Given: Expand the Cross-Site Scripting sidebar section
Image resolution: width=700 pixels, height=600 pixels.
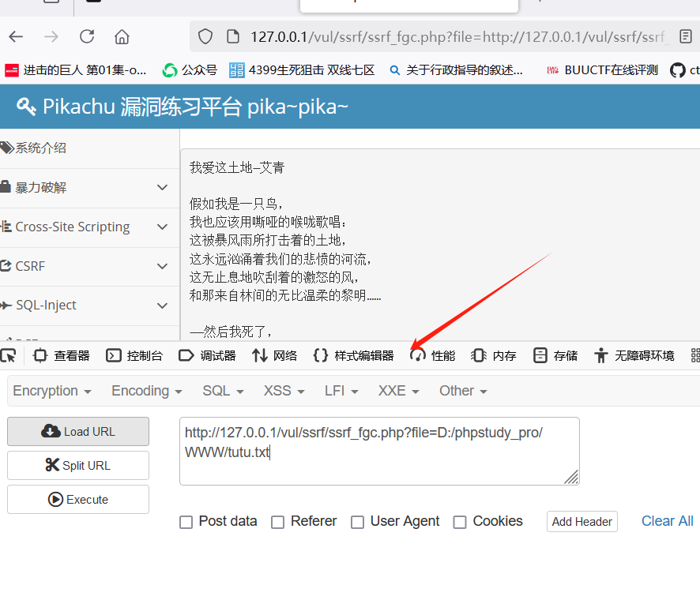Looking at the screenshot, I should point(89,227).
